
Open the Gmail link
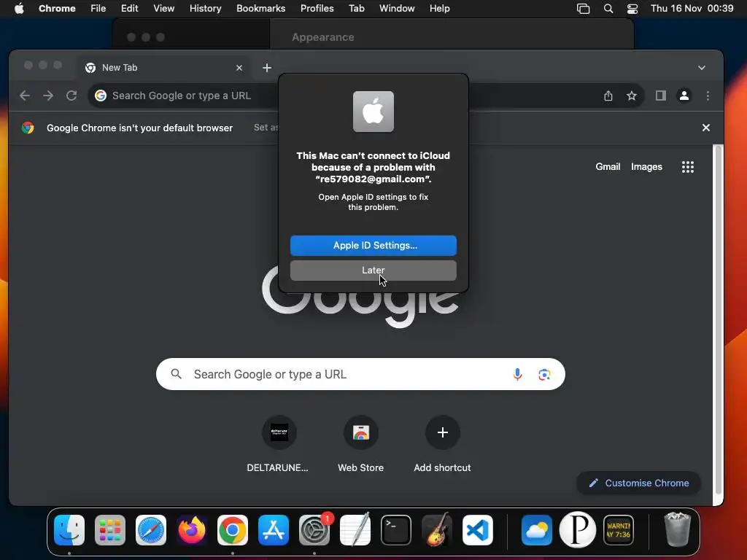(x=608, y=167)
